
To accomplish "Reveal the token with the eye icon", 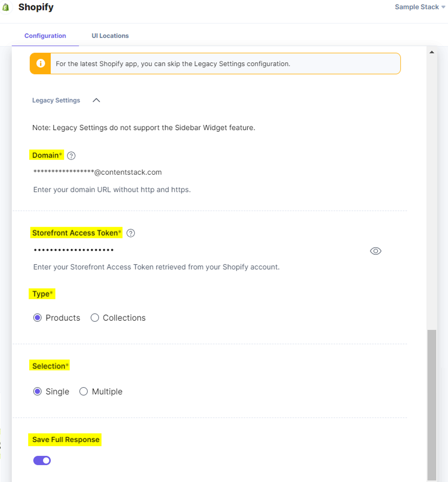I will (x=376, y=251).
